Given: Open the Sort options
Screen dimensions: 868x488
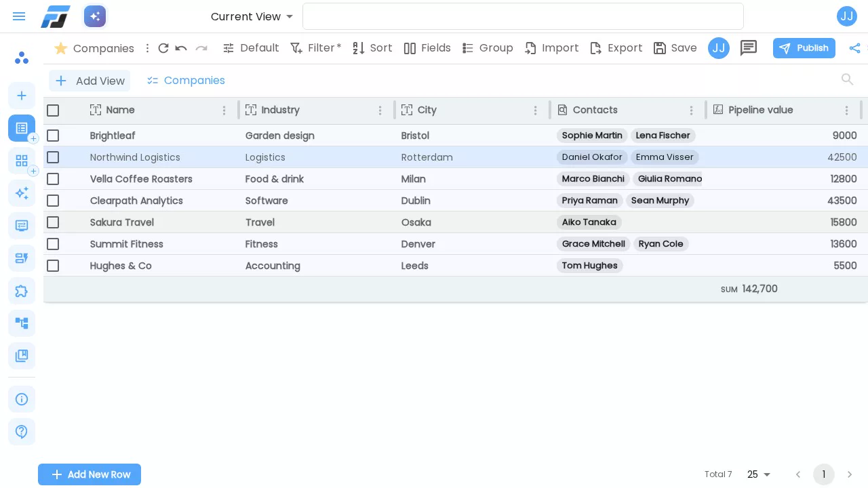Looking at the screenshot, I should click(x=372, y=48).
